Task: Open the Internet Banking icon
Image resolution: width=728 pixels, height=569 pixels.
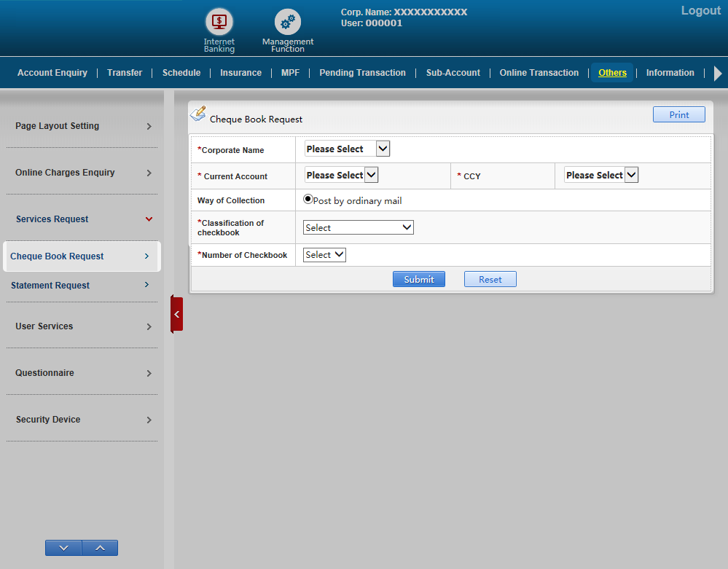Action: [219, 22]
